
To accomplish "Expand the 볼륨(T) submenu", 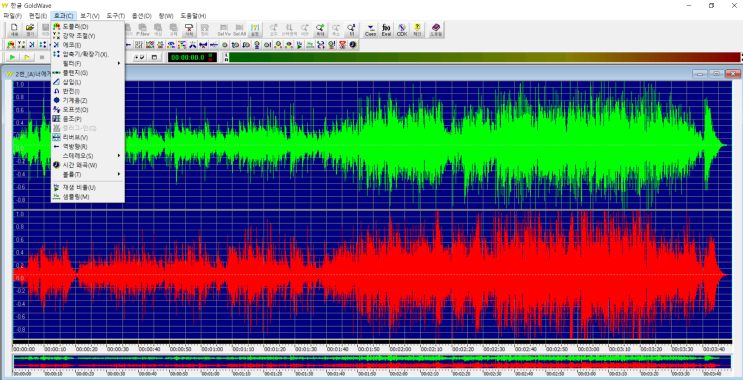I will pyautogui.click(x=88, y=174).
